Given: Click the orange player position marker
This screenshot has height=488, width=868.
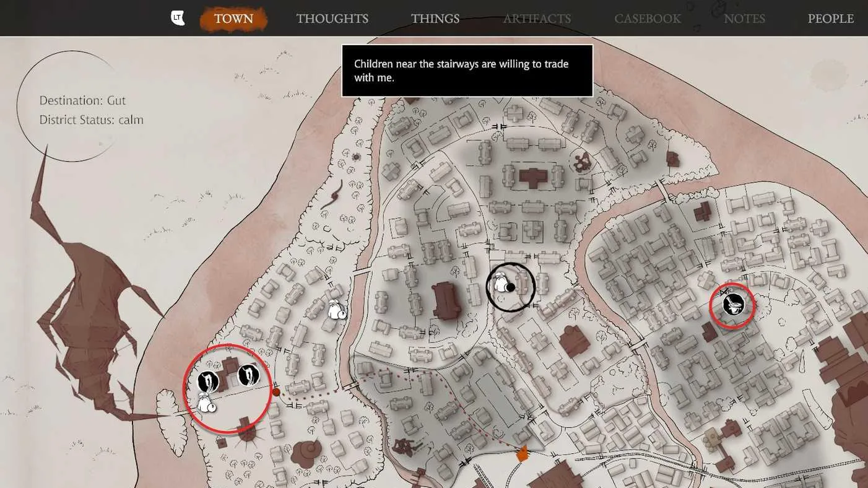Looking at the screenshot, I should 523,454.
